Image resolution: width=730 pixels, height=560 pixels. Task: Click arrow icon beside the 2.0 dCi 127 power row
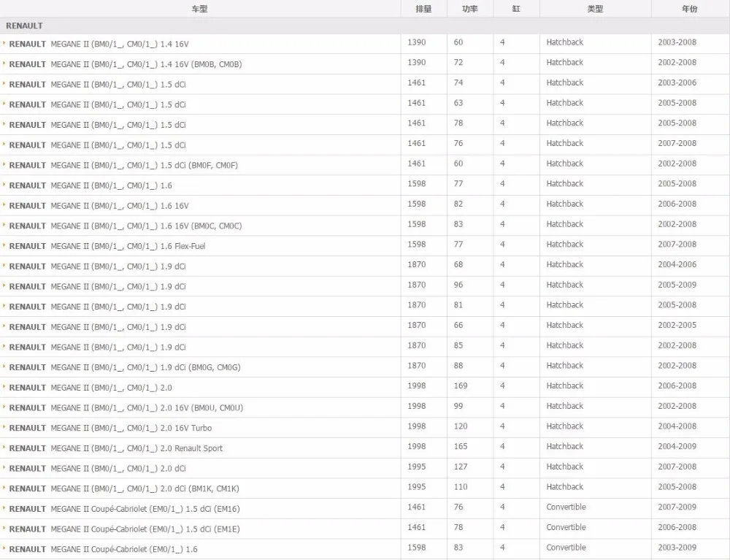click(x=4, y=467)
